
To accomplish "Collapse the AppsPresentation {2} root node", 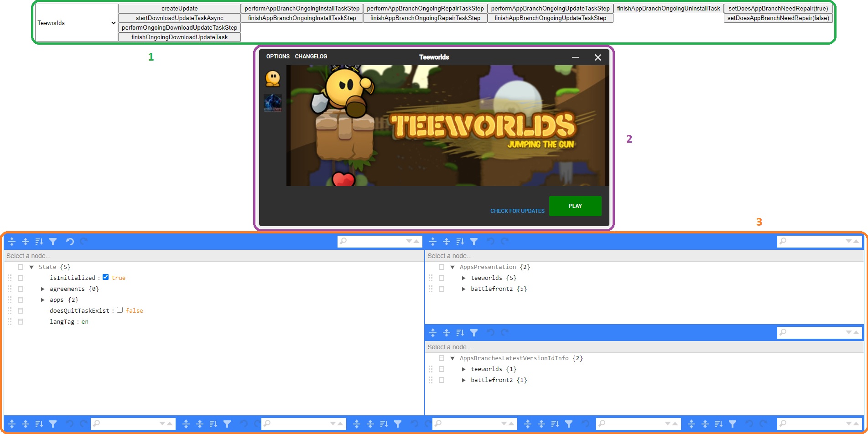I will coord(452,267).
